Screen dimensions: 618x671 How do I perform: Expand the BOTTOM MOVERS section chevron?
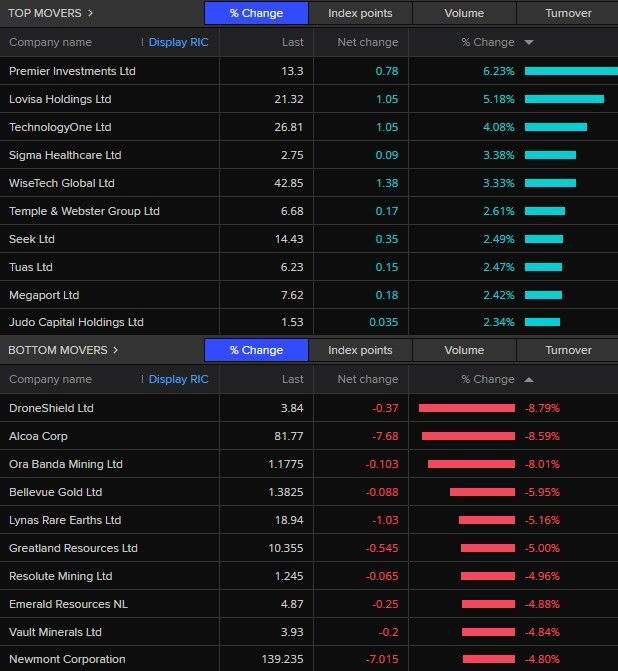115,350
